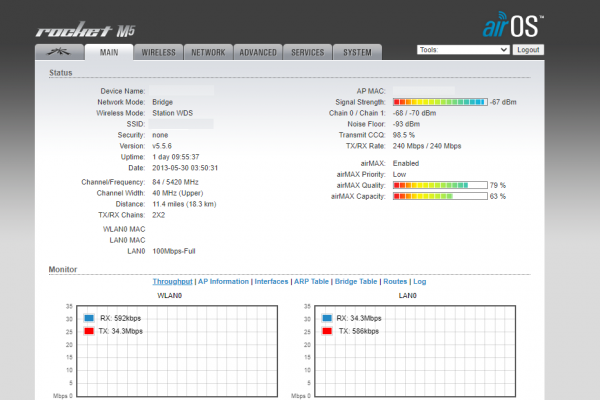600x400 pixels.
Task: Switch to the WIRELESS tab
Action: (159, 51)
